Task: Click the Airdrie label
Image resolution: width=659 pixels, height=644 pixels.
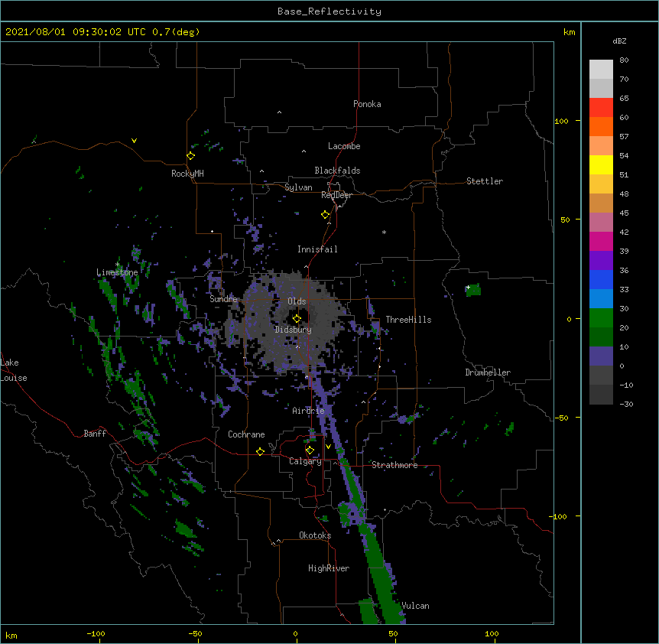Action: click(309, 411)
